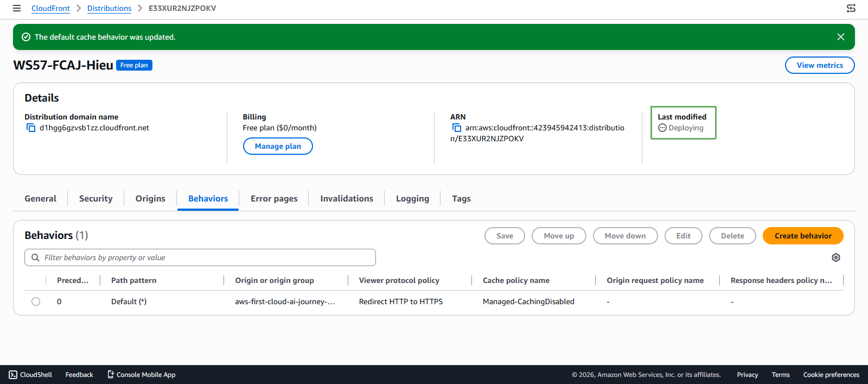This screenshot has width=868, height=384.
Task: Open Console Mobile App link
Action: point(142,375)
